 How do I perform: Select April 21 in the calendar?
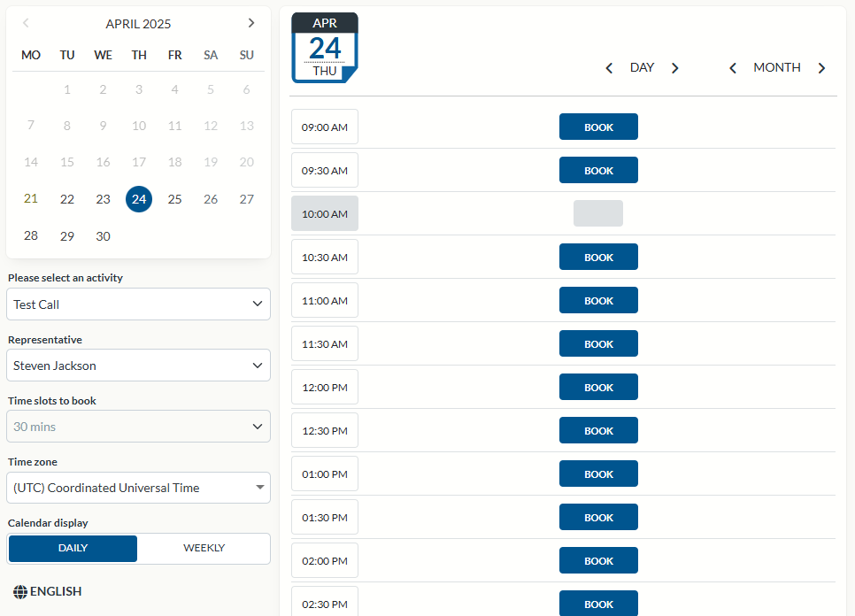coord(31,198)
